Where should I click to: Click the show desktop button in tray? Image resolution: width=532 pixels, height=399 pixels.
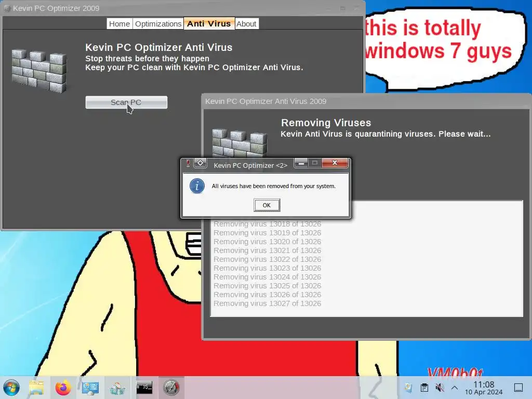[518, 388]
